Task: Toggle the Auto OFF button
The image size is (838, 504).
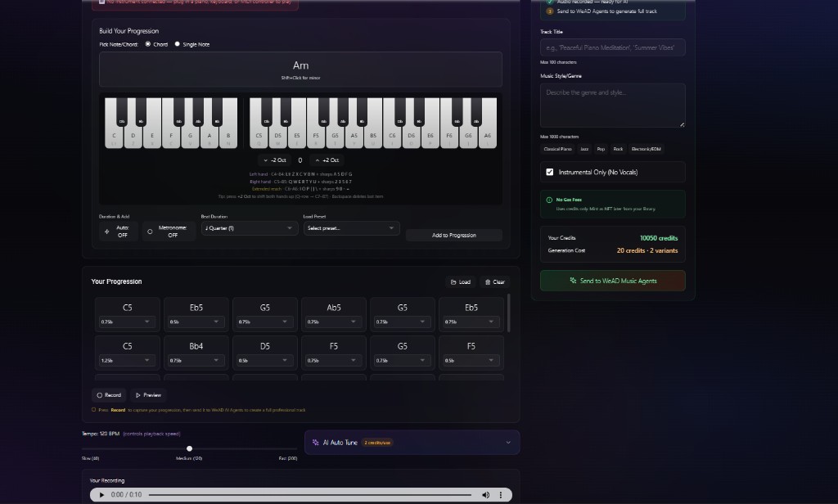Action: 118,232
